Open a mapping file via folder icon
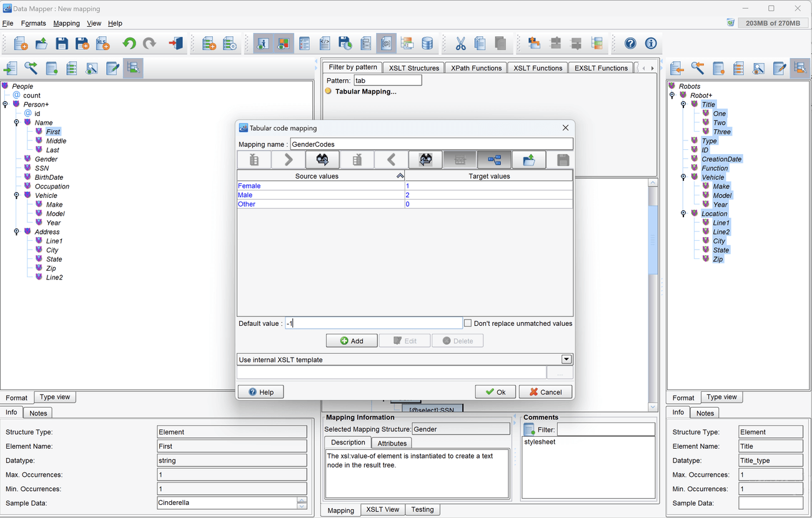The image size is (812, 518). pos(41,43)
